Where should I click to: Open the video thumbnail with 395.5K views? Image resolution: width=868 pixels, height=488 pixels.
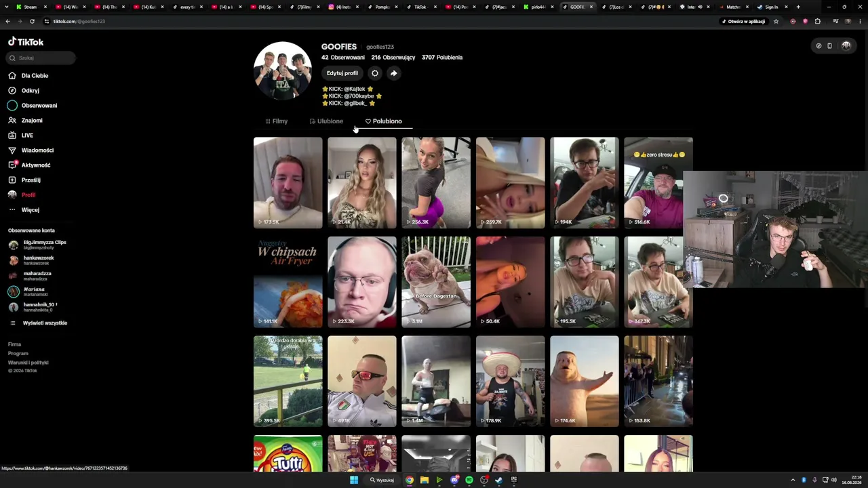coord(288,382)
